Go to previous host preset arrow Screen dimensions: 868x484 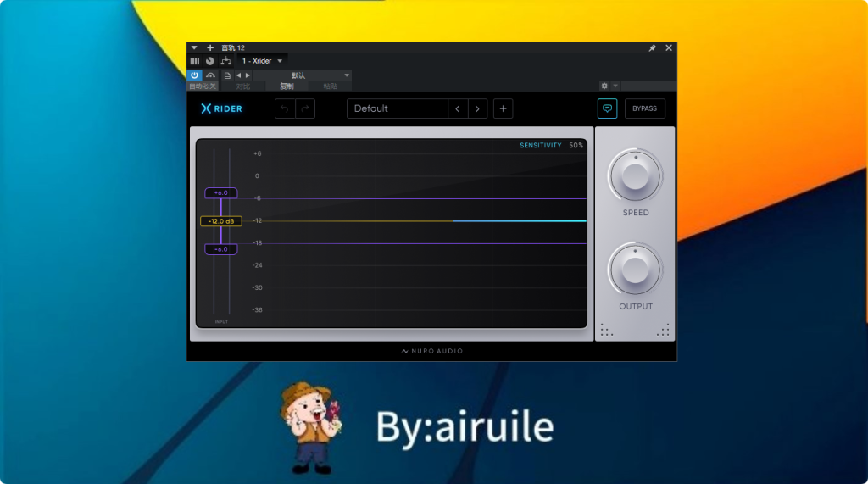click(x=238, y=75)
